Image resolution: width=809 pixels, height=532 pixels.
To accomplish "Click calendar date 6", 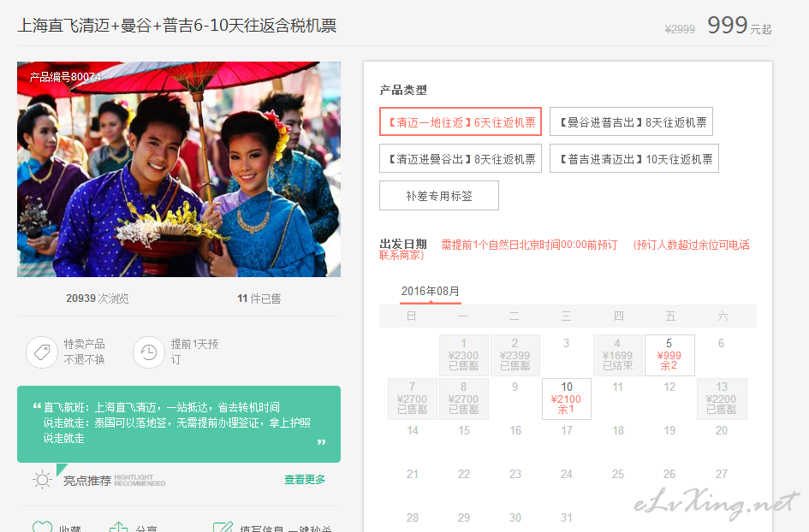I will click(x=721, y=343).
